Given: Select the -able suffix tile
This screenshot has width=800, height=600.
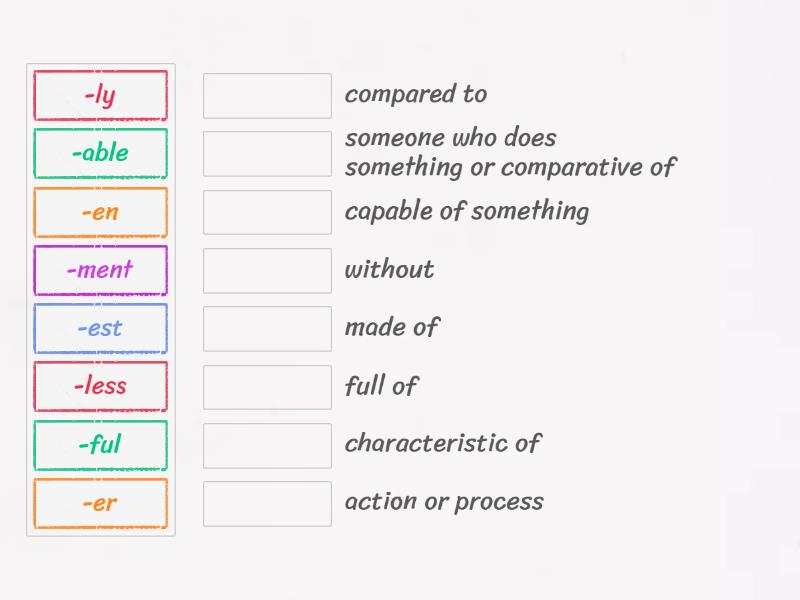Looking at the screenshot, I should (x=100, y=153).
